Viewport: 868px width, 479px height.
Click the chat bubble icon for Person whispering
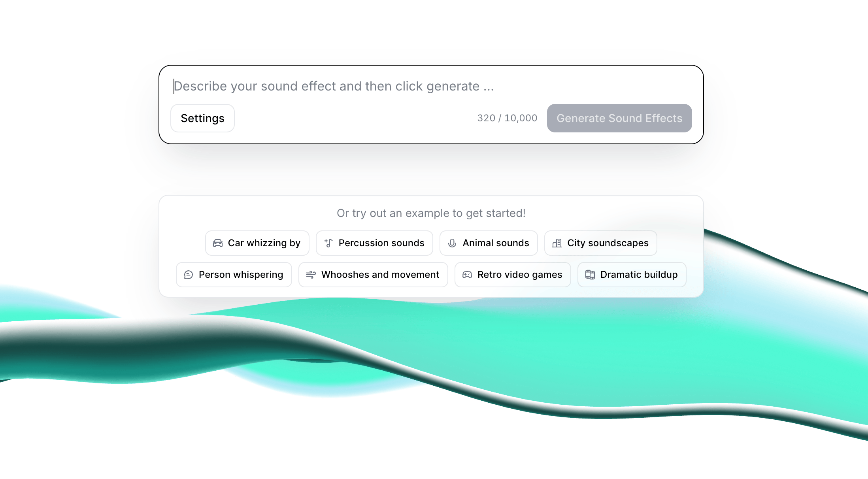tap(189, 275)
